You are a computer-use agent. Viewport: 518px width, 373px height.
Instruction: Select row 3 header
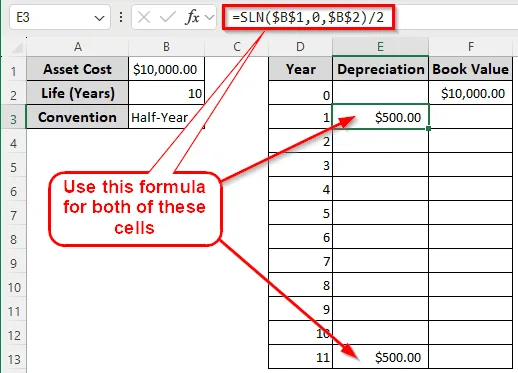pyautogui.click(x=13, y=117)
